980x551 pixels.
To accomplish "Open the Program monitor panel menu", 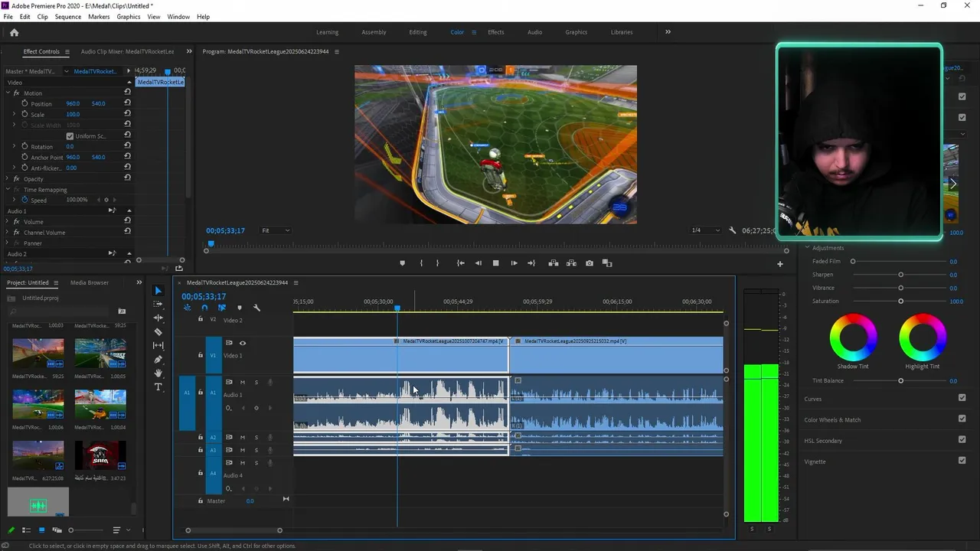I will pyautogui.click(x=337, y=52).
